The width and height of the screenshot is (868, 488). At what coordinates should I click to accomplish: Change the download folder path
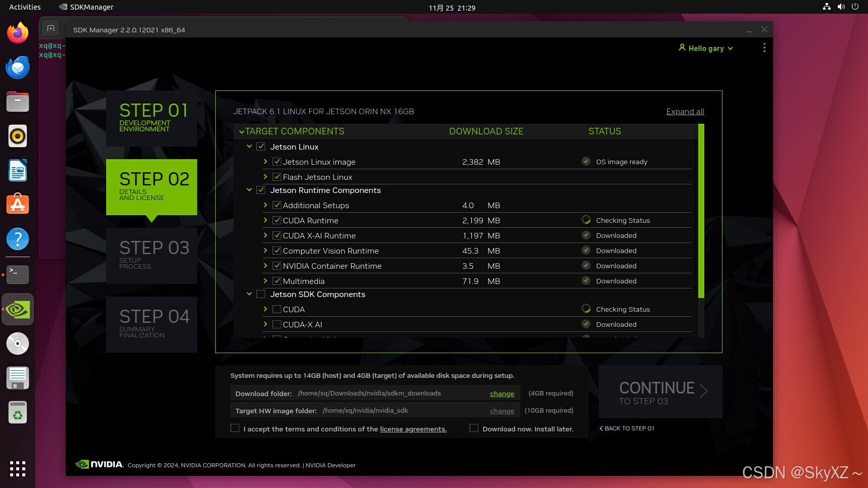click(502, 394)
